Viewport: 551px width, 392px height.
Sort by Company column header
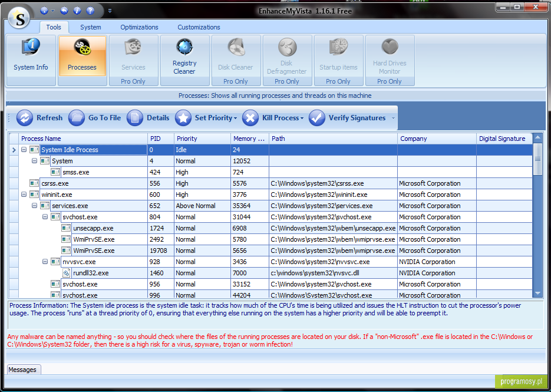pos(437,139)
